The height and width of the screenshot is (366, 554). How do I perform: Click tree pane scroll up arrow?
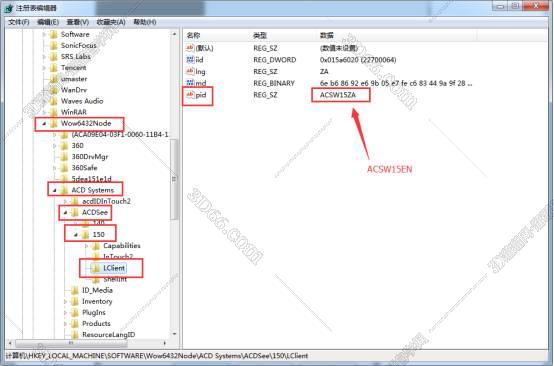pyautogui.click(x=174, y=34)
